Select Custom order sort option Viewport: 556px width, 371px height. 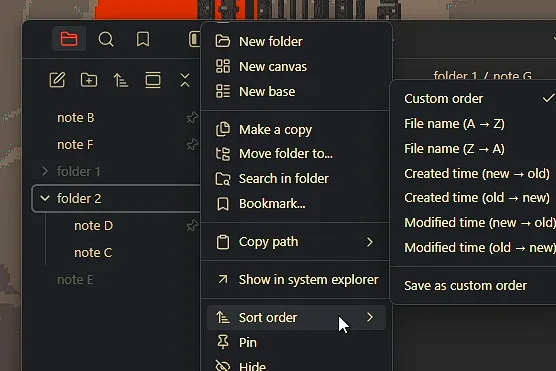pos(476,99)
